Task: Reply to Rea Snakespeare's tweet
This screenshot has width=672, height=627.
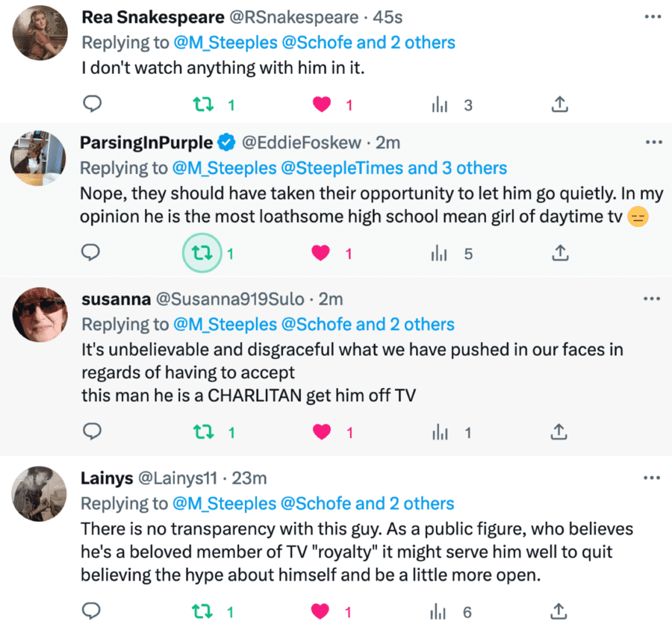Action: pyautogui.click(x=91, y=104)
